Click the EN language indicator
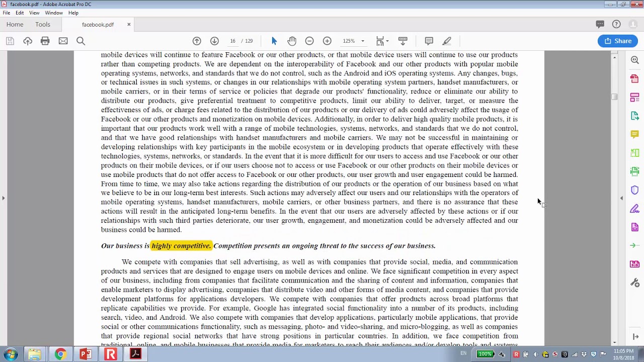644x362 pixels. [463, 354]
